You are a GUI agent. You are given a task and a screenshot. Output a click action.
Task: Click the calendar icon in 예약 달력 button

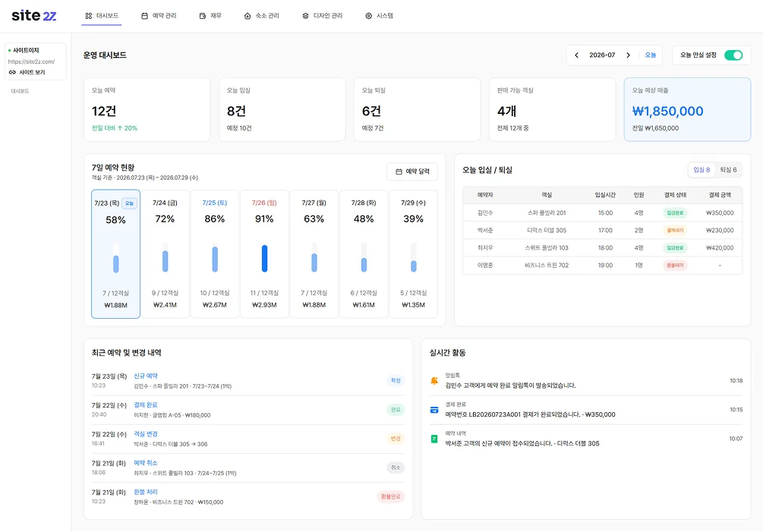coord(399,172)
